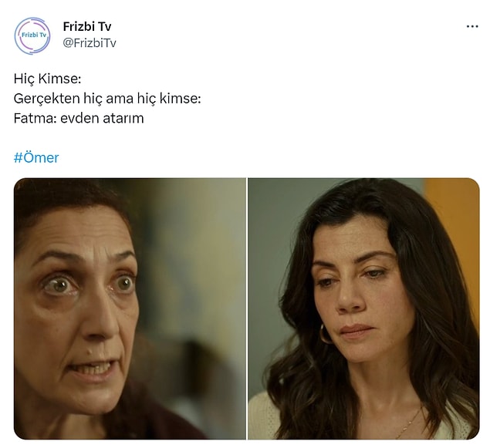490x448 pixels.
Task: View the left photo of wide-eyed woman
Action: pos(130,308)
